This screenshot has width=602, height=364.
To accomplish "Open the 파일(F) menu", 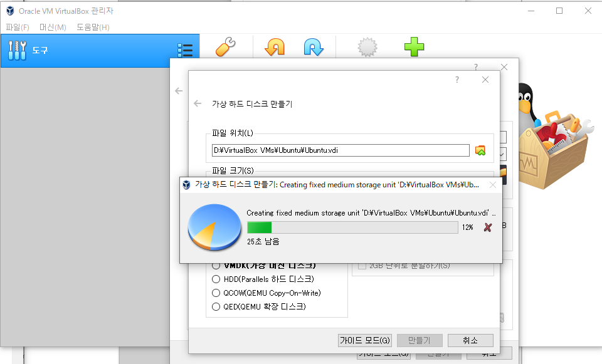I will 18,27.
